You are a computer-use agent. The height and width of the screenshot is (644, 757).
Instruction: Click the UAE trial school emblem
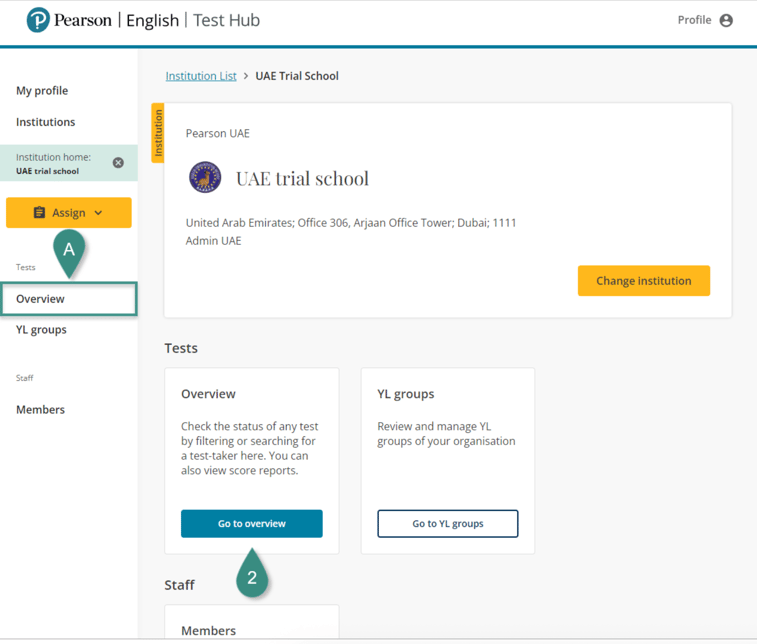[x=205, y=178]
